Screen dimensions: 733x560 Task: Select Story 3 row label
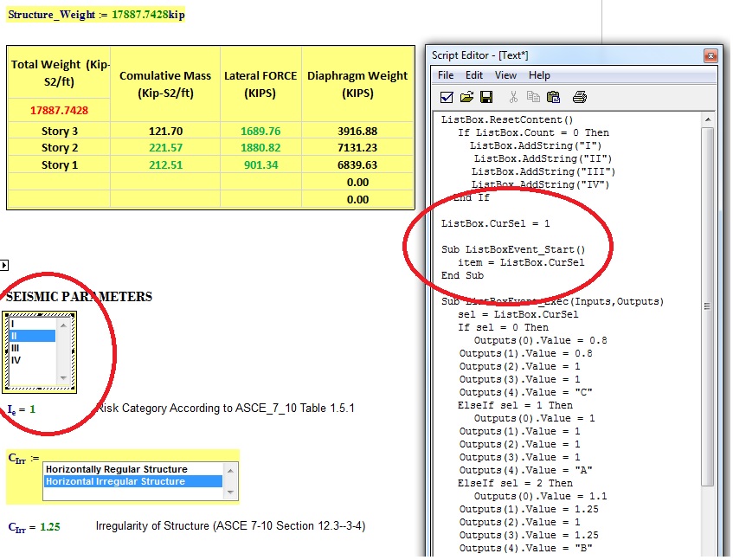point(60,132)
